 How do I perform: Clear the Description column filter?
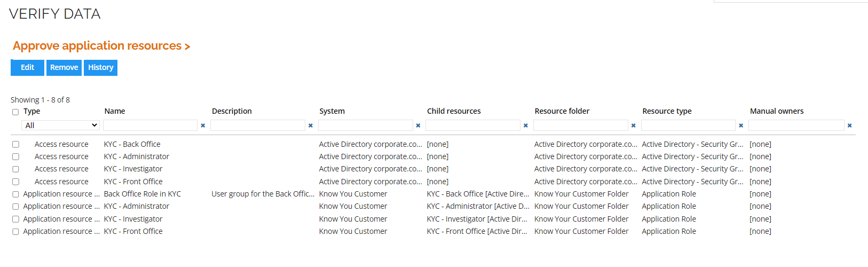[x=310, y=125]
